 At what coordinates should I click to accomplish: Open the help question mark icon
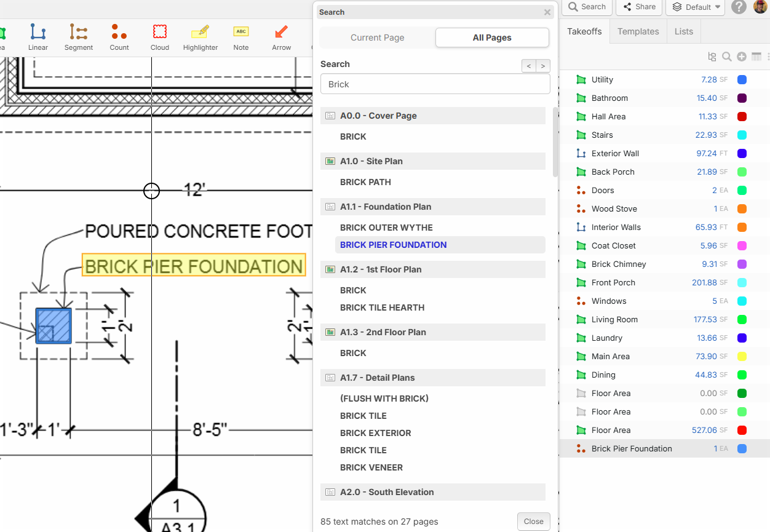[739, 7]
